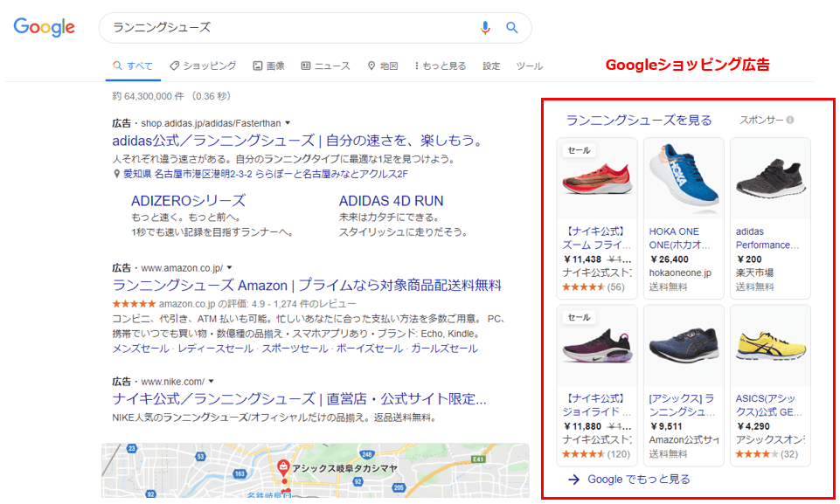Click hokaoneone.jp seller name

[x=680, y=273]
